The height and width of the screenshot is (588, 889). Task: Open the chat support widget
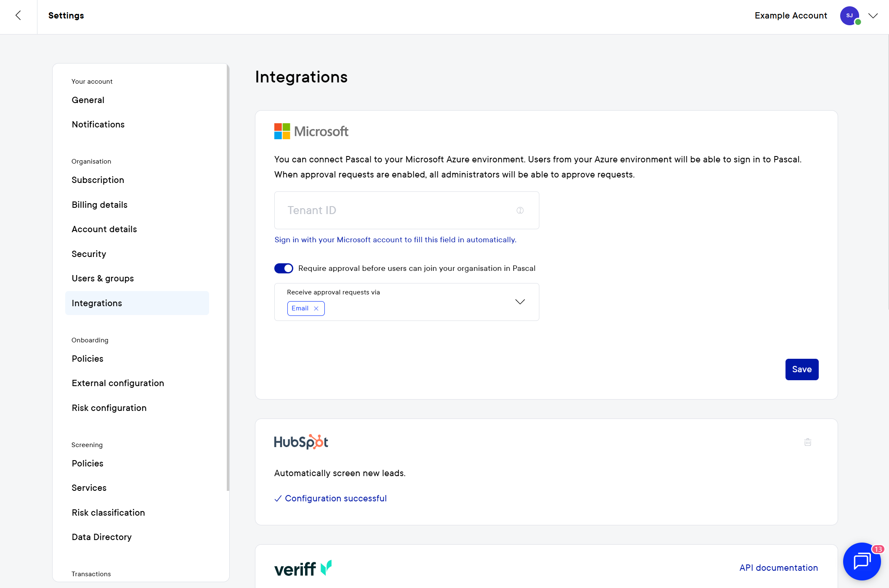862,561
